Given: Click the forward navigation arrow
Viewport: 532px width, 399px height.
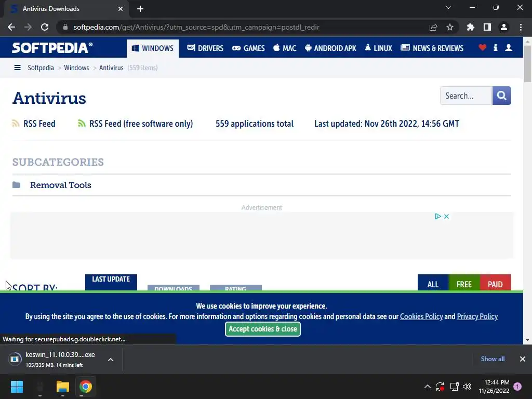Looking at the screenshot, I should (x=28, y=27).
